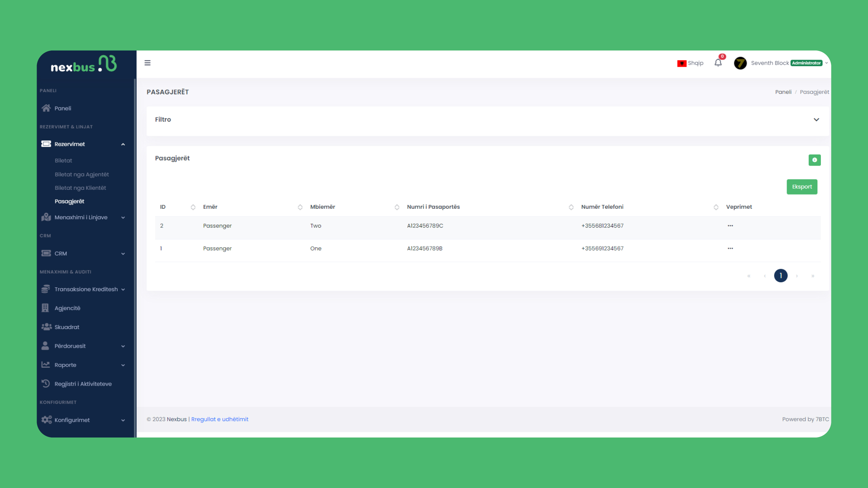Open Regjistri i Aktiviteteve from the sidebar
Screen dimensions: 868x488
pos(83,384)
